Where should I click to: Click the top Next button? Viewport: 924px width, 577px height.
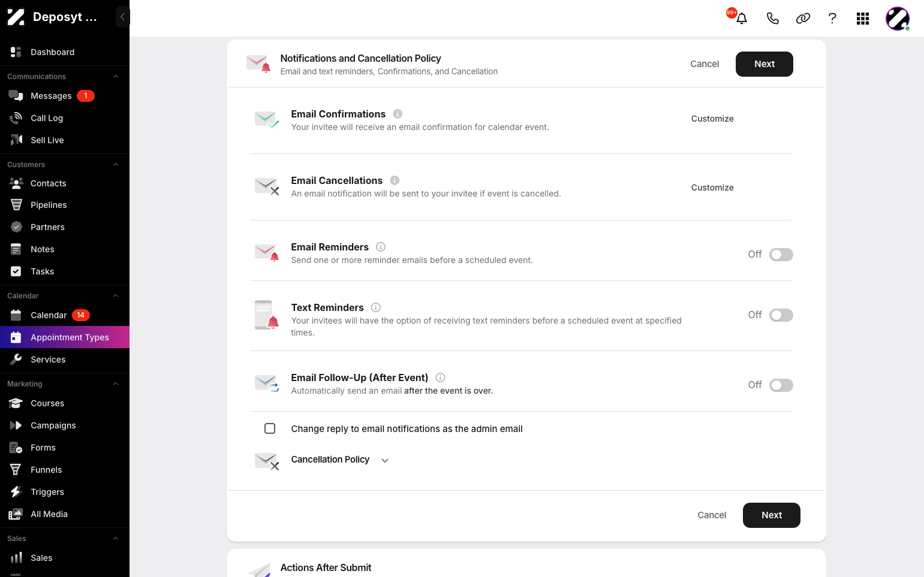click(765, 64)
